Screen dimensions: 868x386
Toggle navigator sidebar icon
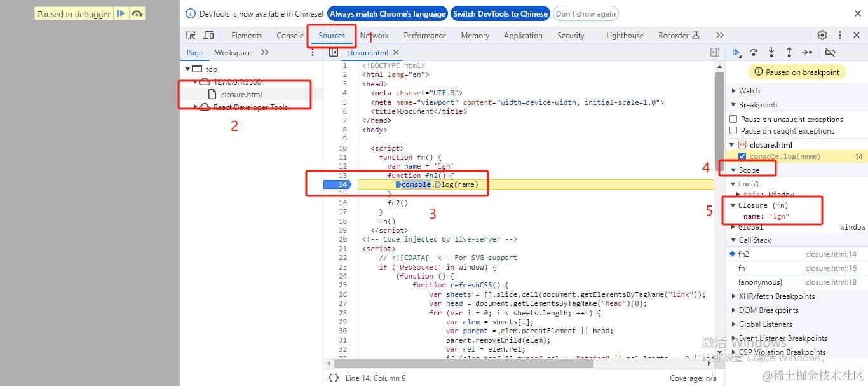click(334, 52)
